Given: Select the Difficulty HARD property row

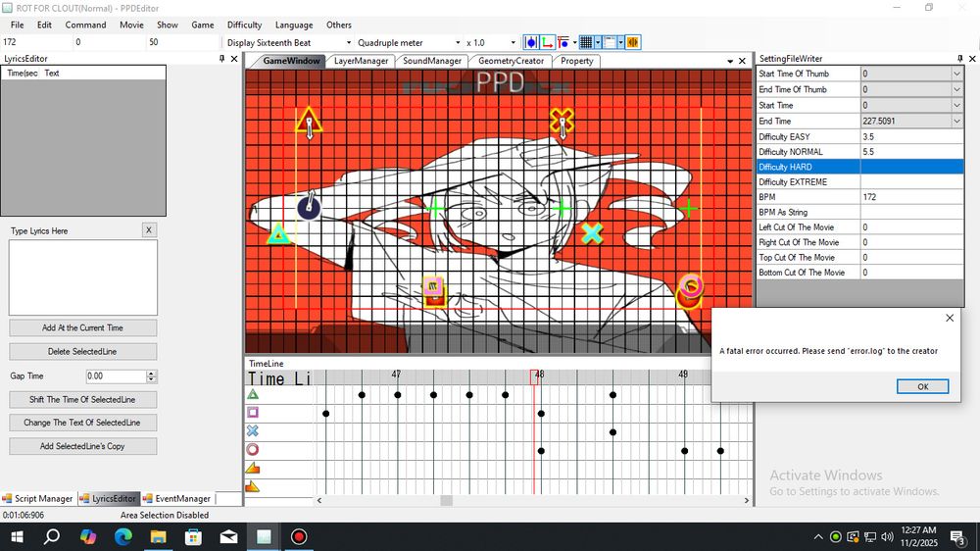Looking at the screenshot, I should pyautogui.click(x=860, y=167).
